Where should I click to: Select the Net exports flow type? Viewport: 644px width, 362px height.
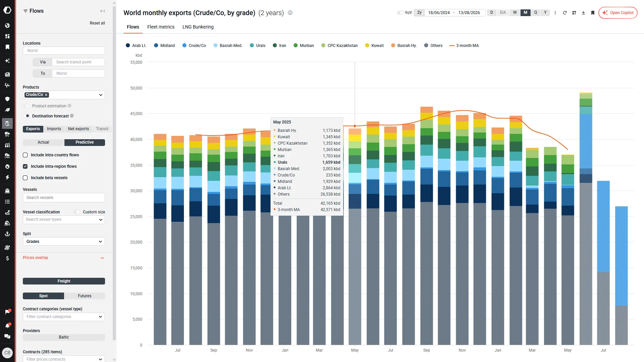pos(79,129)
